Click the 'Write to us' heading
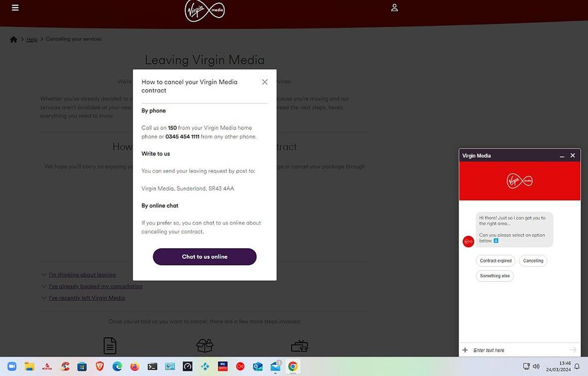This screenshot has width=588, height=376. coord(156,154)
